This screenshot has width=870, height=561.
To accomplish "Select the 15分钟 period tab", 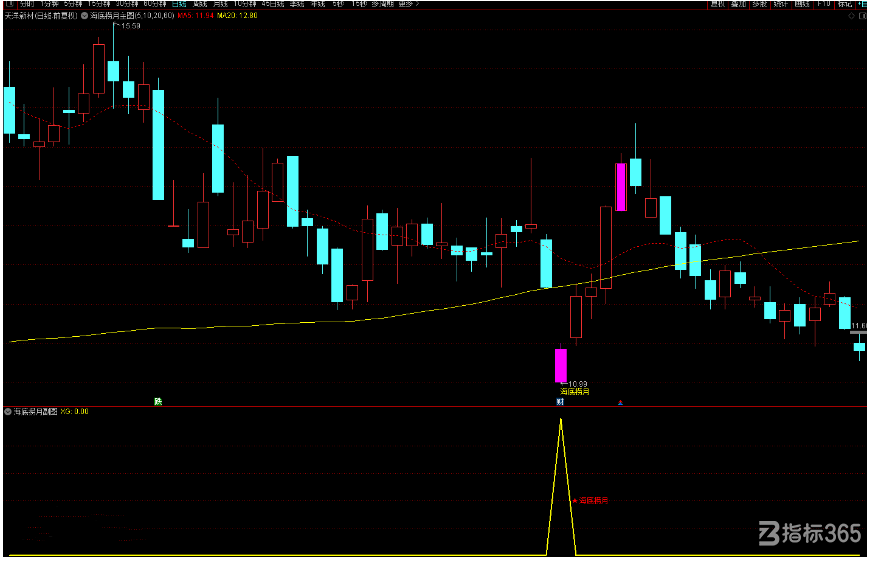I will click(99, 4).
